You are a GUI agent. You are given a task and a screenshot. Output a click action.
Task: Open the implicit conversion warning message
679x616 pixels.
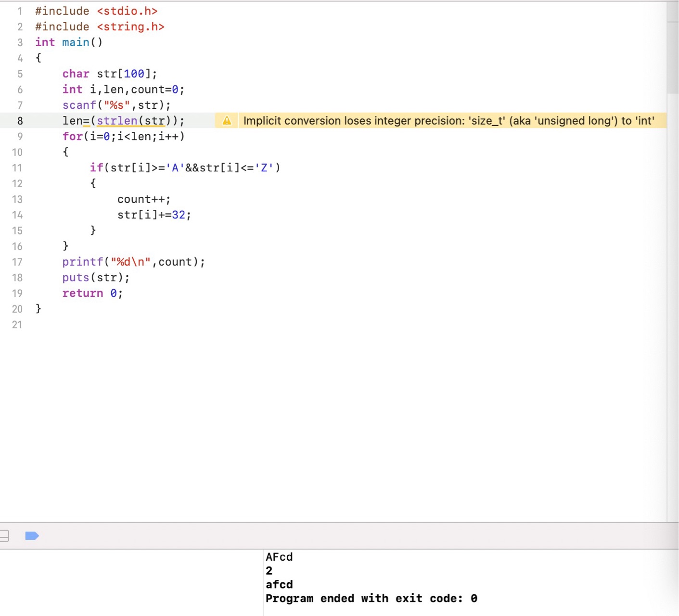[448, 121]
